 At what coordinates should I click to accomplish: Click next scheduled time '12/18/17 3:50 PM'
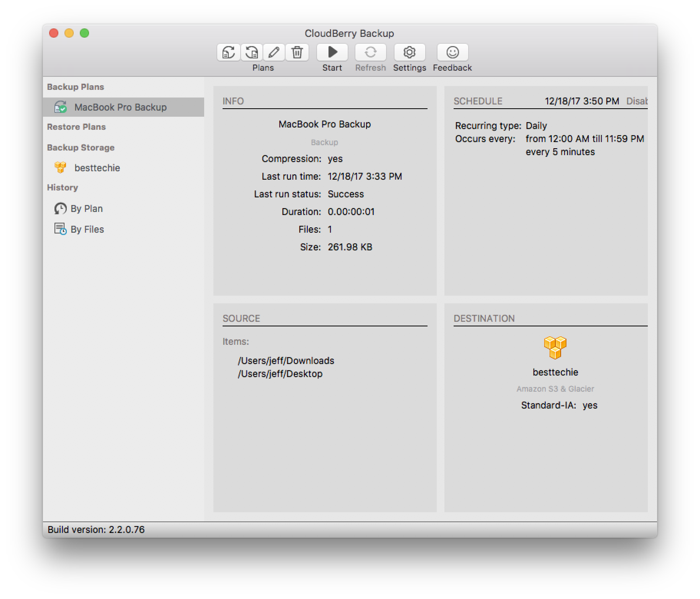pos(582,101)
